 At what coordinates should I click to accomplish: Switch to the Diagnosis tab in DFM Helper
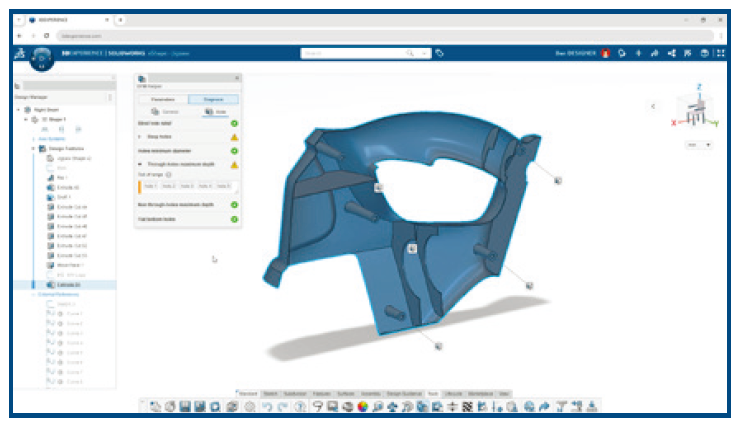pos(213,99)
